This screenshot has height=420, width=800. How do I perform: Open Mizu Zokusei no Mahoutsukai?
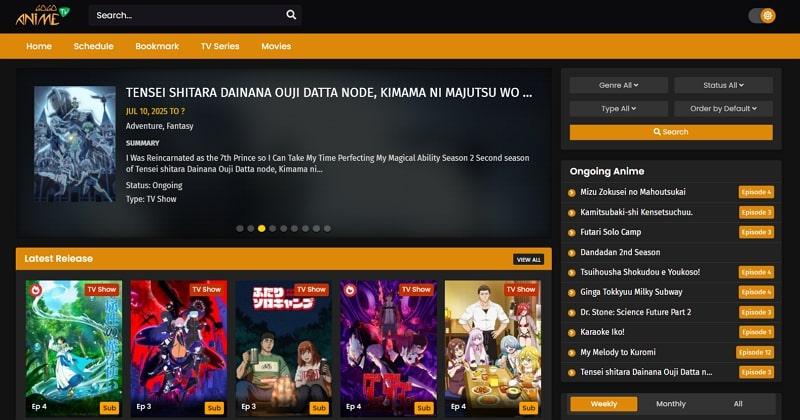point(633,192)
